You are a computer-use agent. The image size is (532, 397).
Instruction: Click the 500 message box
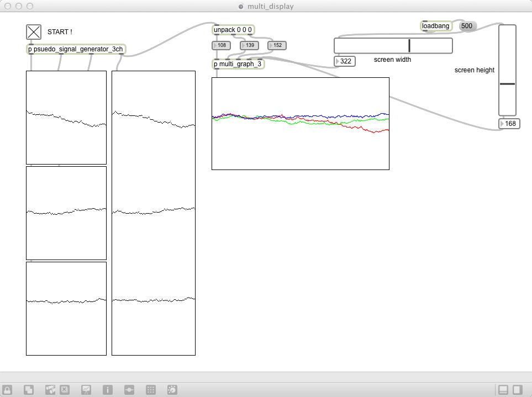pos(467,26)
